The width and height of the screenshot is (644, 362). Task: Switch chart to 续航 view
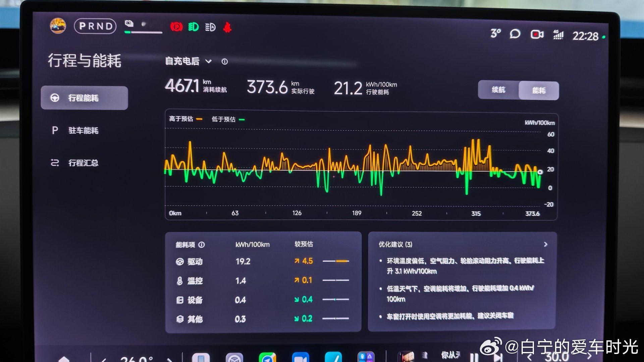click(498, 90)
